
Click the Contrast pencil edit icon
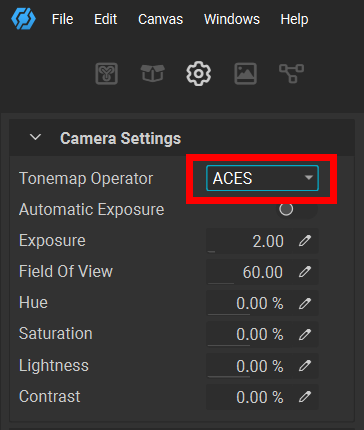point(305,397)
